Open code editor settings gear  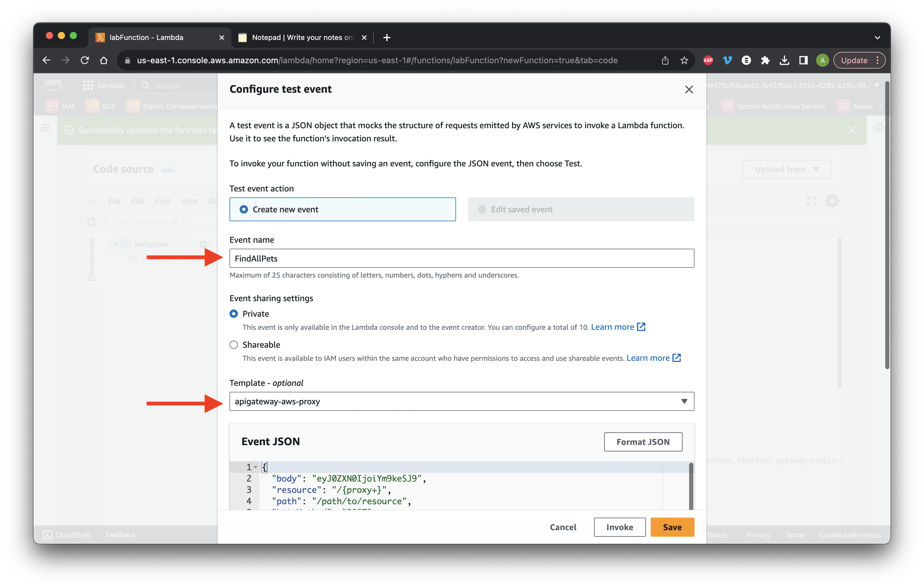832,201
